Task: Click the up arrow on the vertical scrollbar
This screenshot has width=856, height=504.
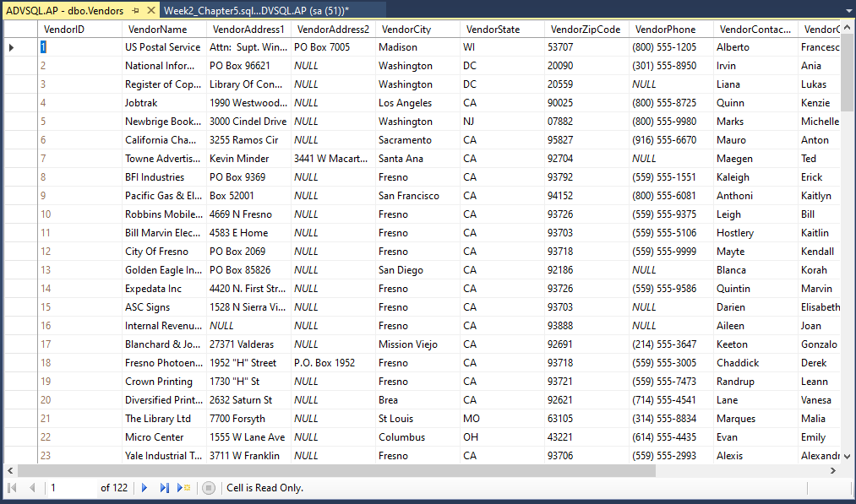Action: 847,28
